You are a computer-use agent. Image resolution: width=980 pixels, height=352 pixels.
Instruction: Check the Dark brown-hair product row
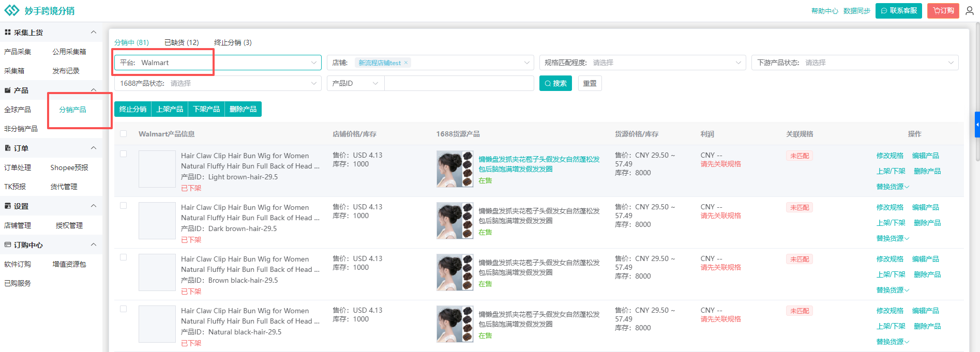pyautogui.click(x=123, y=206)
